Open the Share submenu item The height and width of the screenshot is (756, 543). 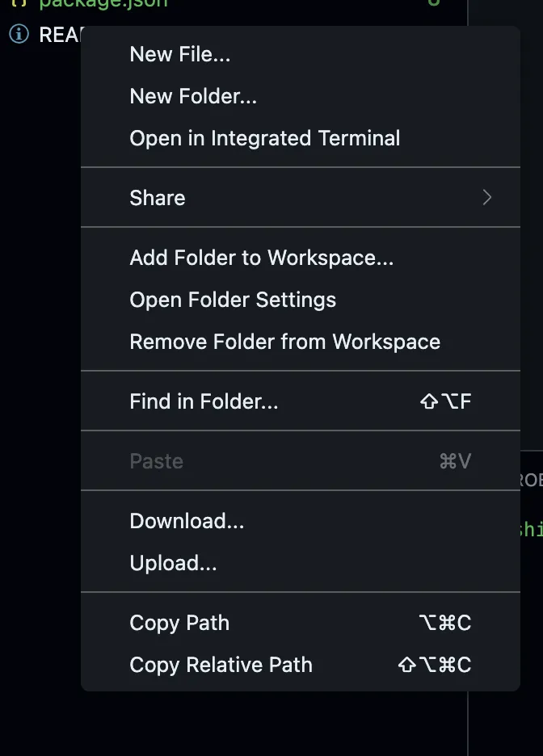click(158, 198)
